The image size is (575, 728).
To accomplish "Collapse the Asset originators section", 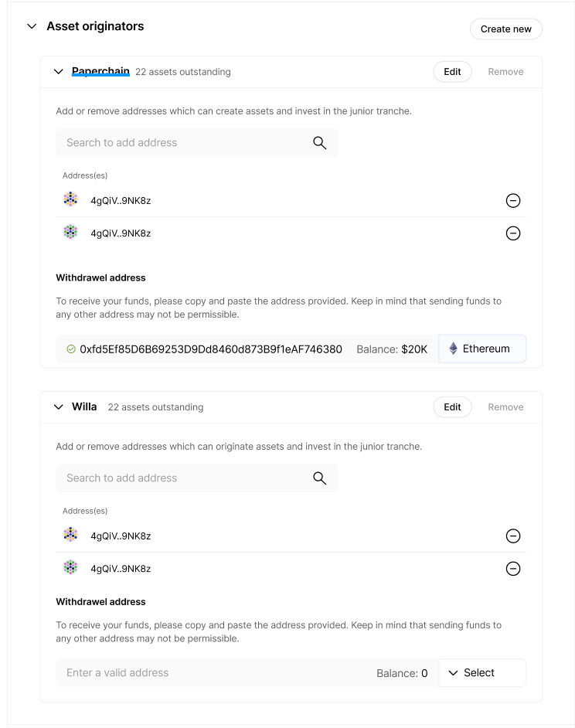I will click(31, 26).
